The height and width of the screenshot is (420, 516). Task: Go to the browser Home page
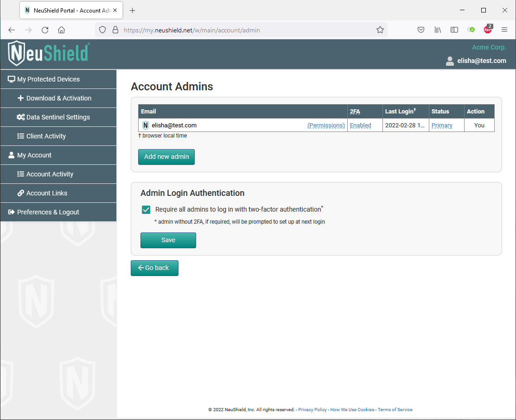[x=62, y=30]
